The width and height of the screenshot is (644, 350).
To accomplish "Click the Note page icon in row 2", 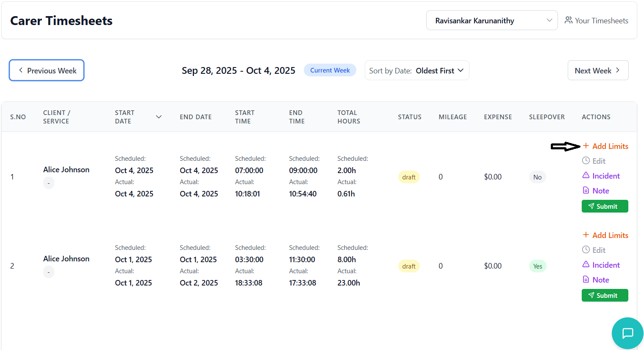I will (586, 279).
